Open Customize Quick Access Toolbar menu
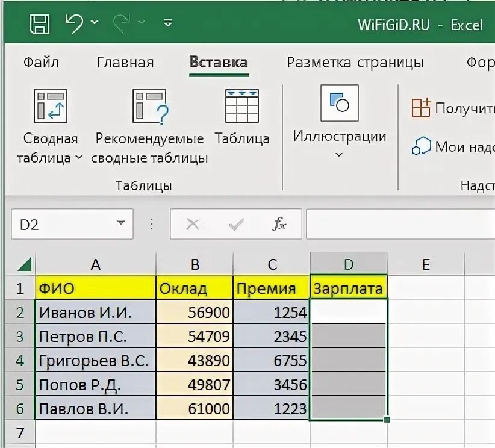495x448 pixels. 168,23
